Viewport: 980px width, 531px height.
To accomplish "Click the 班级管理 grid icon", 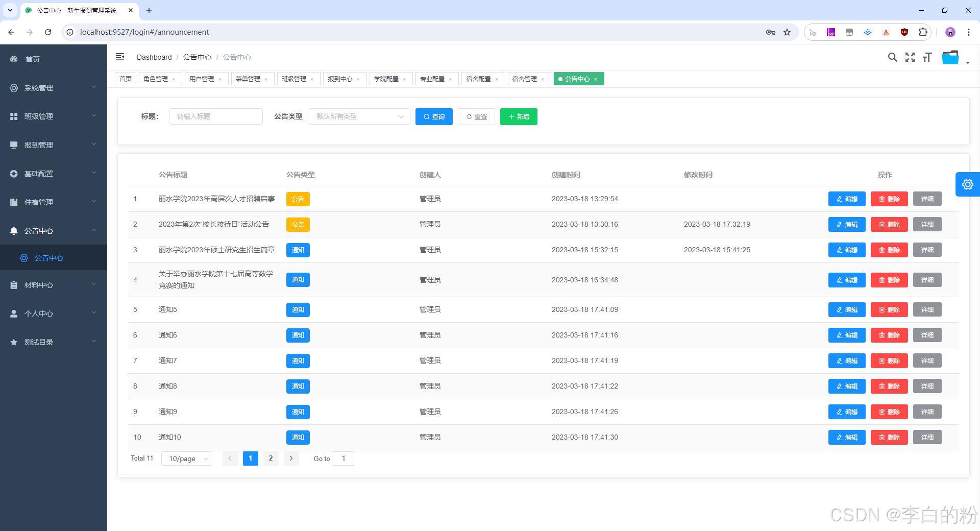I will pyautogui.click(x=14, y=116).
